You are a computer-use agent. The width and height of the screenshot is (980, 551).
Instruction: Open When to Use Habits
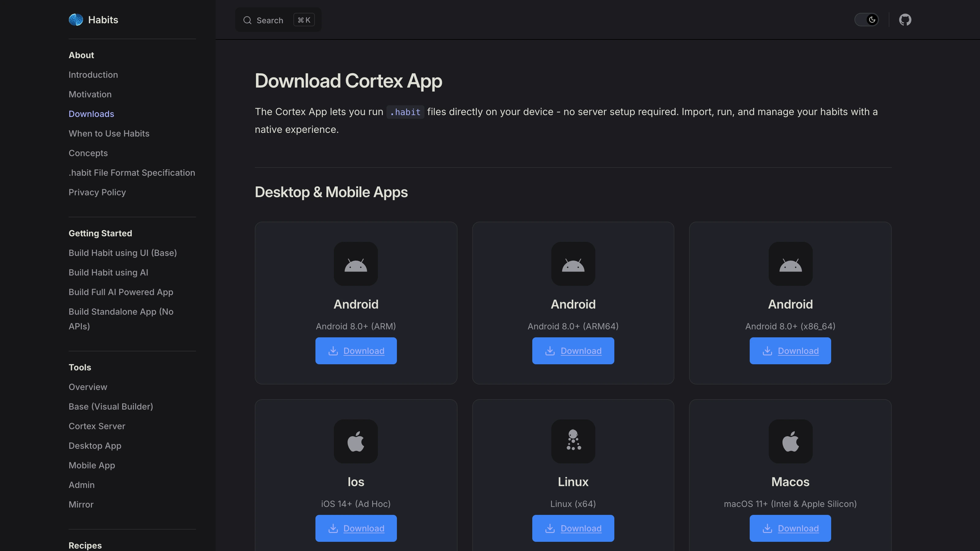point(109,133)
